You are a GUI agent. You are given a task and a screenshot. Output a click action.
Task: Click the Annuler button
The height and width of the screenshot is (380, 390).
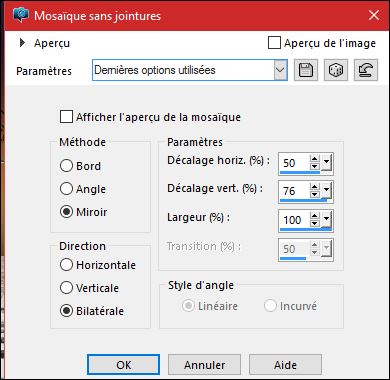(204, 365)
